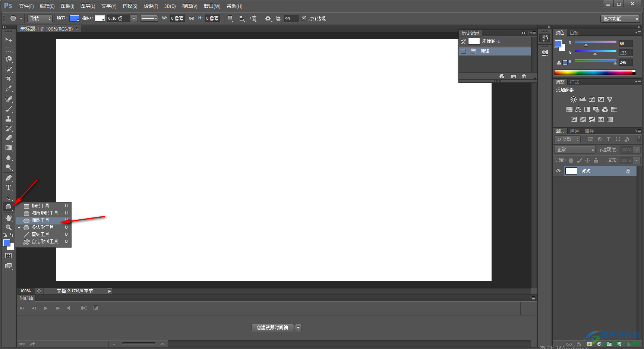Click the link width and height icon
This screenshot has height=349, width=644.
tap(192, 18)
